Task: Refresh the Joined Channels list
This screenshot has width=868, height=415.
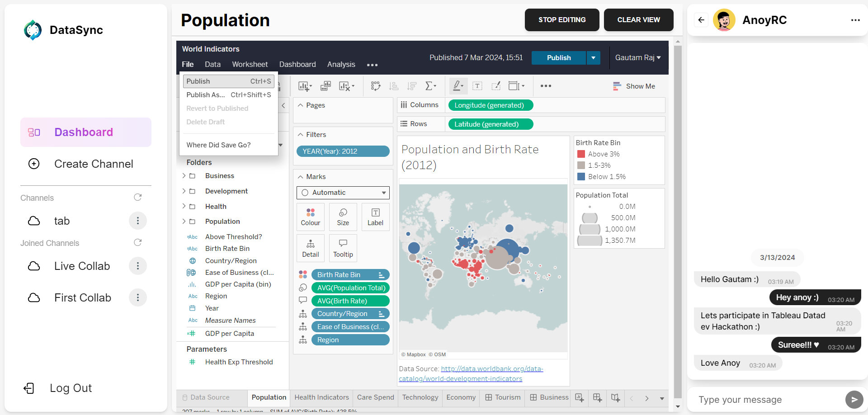Action: [x=138, y=243]
